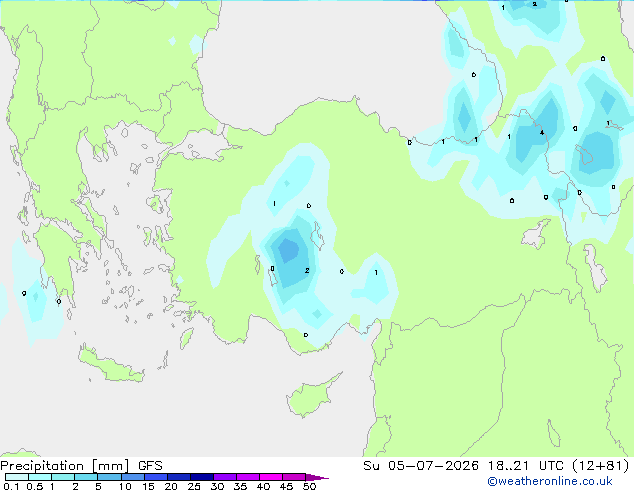Viewport: 634px width, 490px height.
Task: Pick the 45 to 50 mm legend swatch
Action: [x=294, y=477]
